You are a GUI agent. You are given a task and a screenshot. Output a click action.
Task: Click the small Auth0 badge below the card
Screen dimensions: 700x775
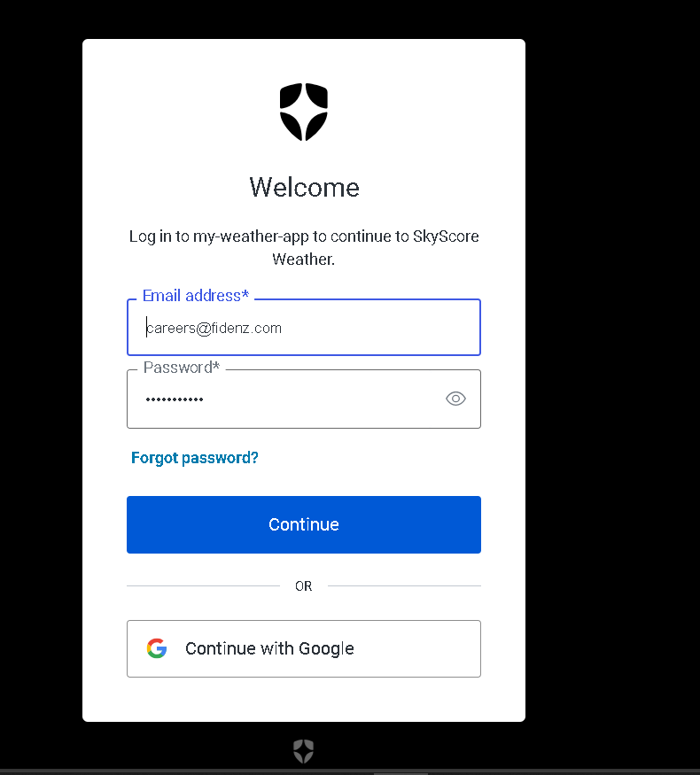(304, 751)
